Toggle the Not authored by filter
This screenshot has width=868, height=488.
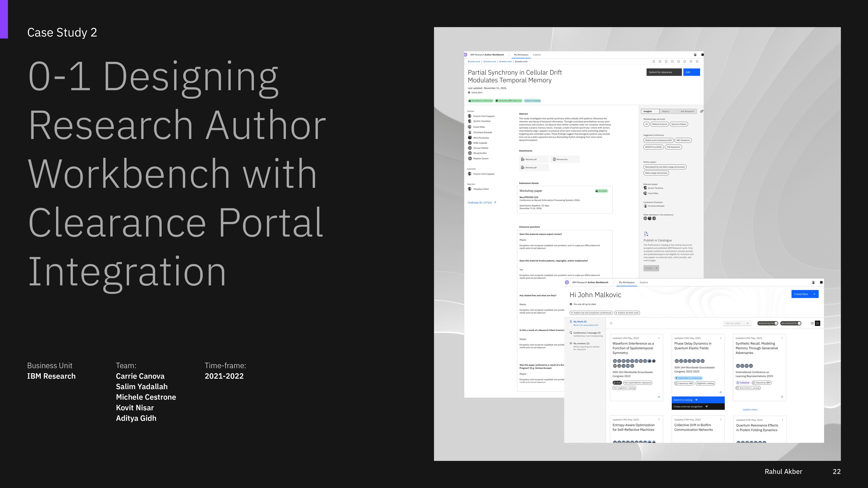(790, 323)
